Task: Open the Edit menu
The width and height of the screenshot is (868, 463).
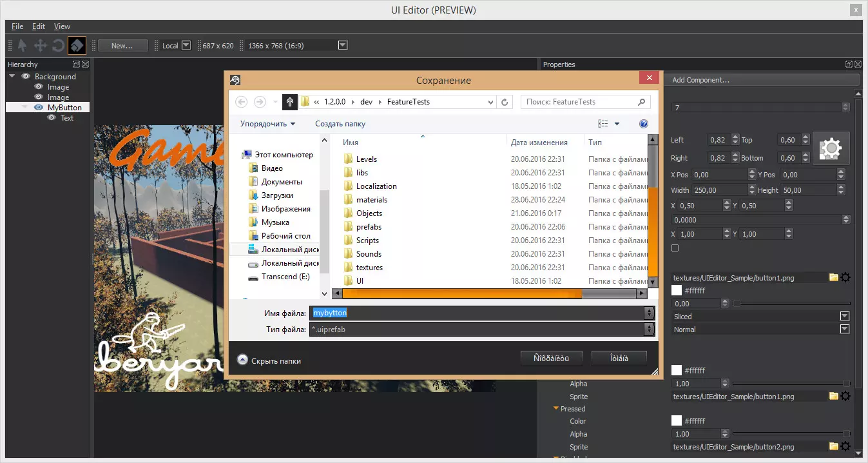Action: 39,26
